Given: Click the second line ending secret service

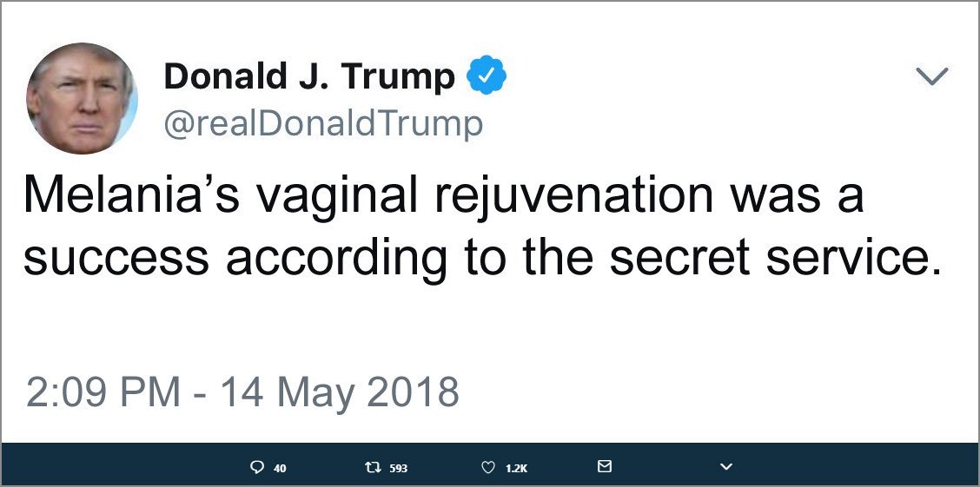Looking at the screenshot, I should pyautogui.click(x=482, y=257).
